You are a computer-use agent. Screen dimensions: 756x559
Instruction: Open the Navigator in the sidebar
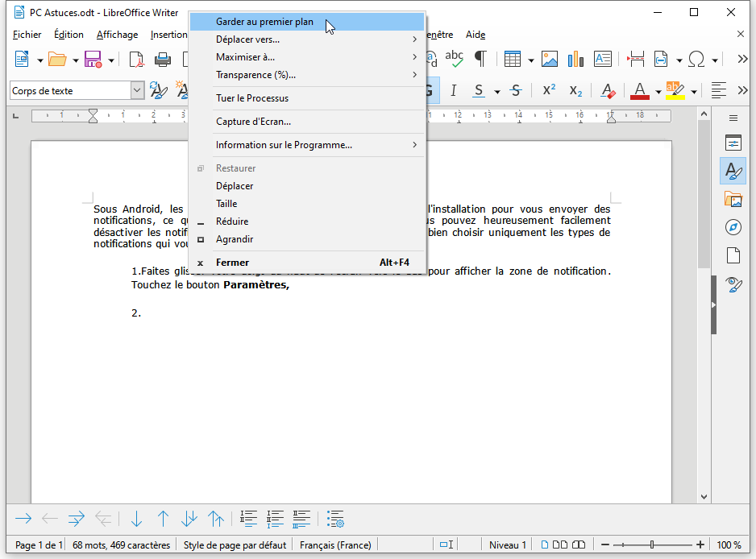(733, 227)
